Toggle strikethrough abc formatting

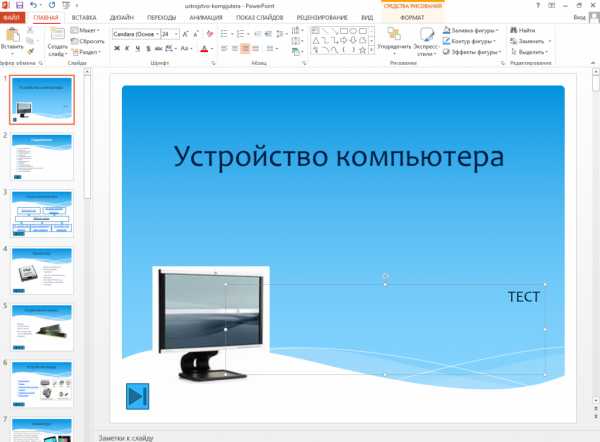(158, 49)
